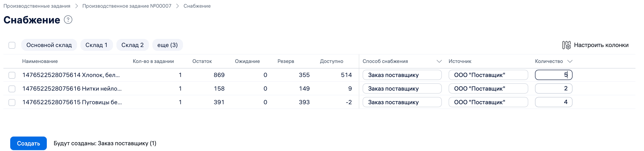This screenshot has height=151, width=644.
Task: Navigate to Производственные задания breadcrumb
Action: pyautogui.click(x=37, y=6)
